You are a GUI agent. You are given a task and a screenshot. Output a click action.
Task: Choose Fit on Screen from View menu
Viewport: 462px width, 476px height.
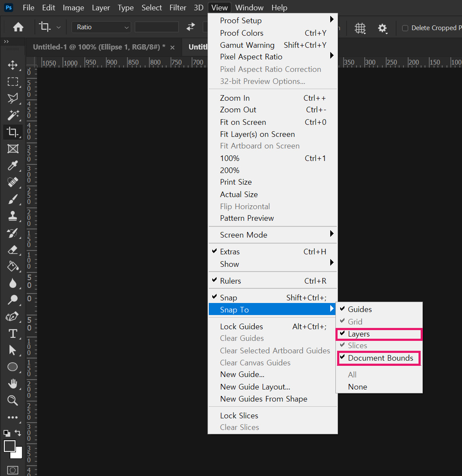273,122
